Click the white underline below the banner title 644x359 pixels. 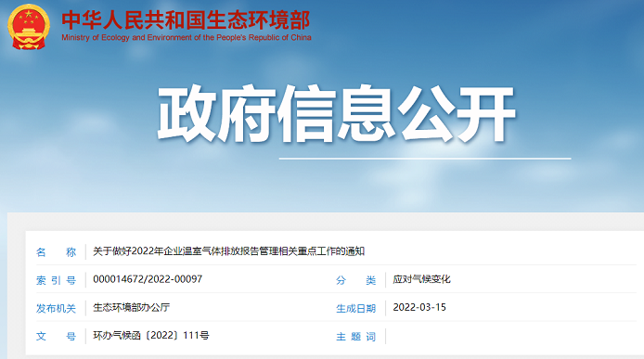[425, 158]
